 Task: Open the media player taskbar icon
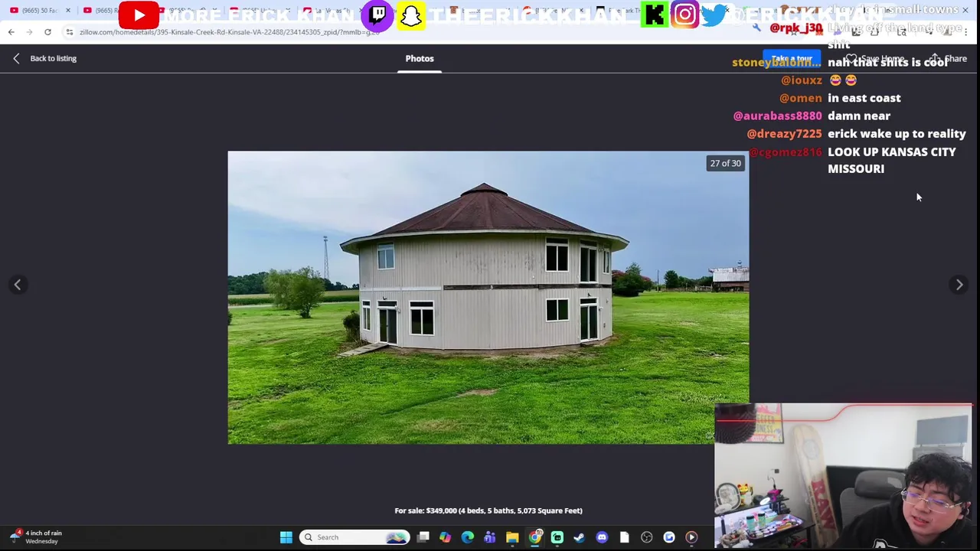(691, 537)
